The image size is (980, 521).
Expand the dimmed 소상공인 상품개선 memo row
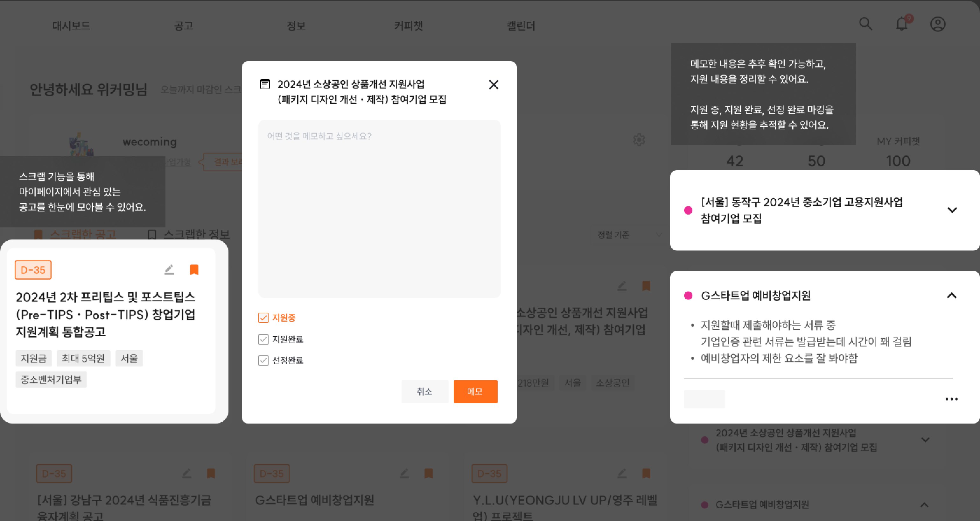click(x=925, y=440)
